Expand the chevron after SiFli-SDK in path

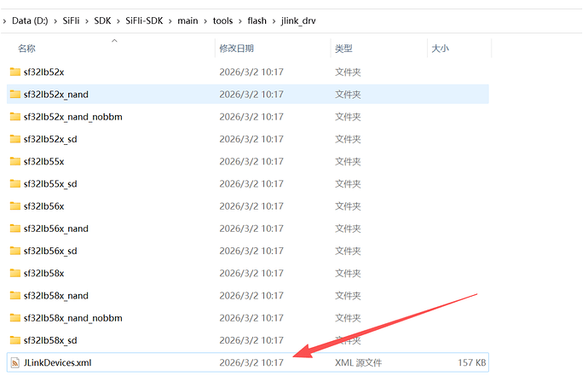click(170, 21)
